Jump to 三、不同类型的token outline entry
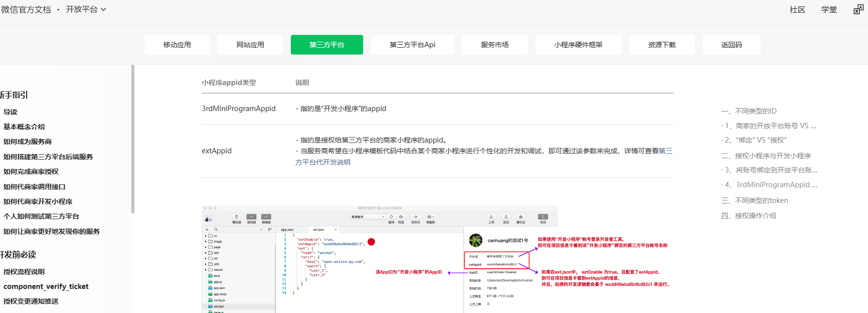This screenshot has width=868, height=313. pos(755,200)
